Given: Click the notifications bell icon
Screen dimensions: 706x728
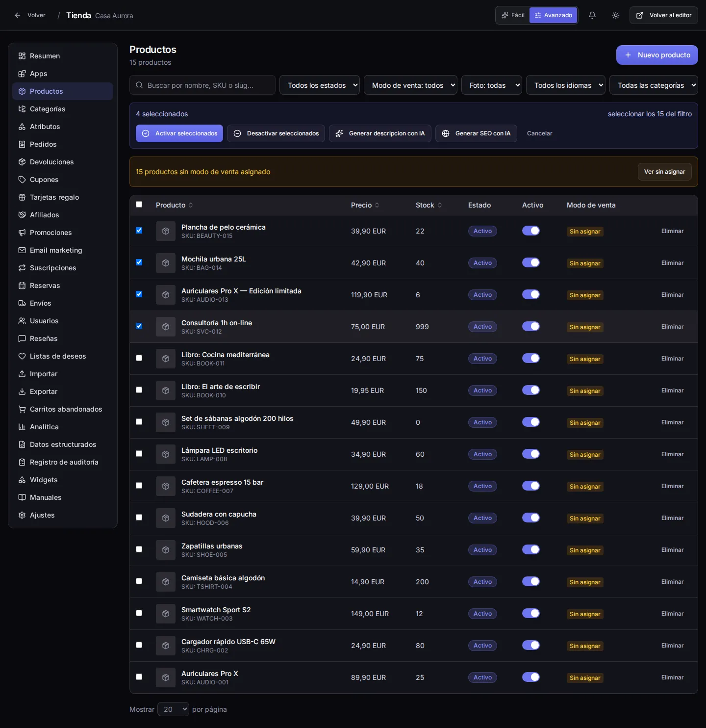Looking at the screenshot, I should click(592, 15).
